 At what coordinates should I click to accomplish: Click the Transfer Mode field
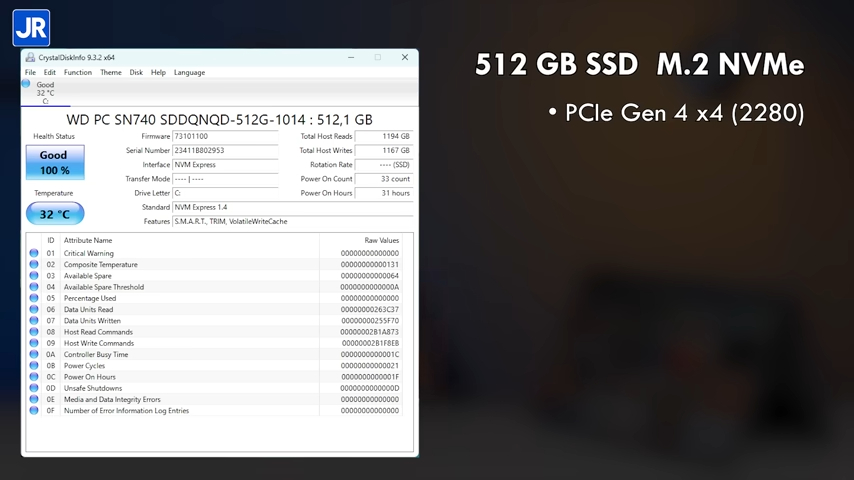click(x=225, y=179)
